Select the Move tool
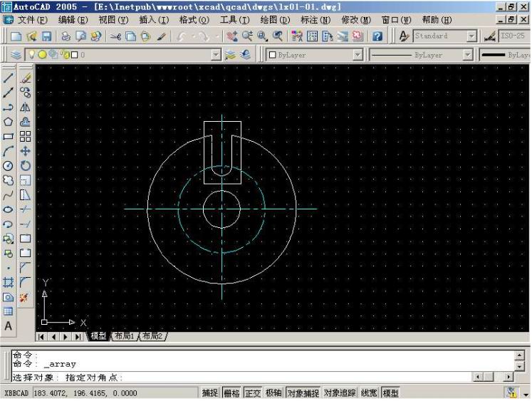Image resolution: width=532 pixels, height=401 pixels. coord(25,151)
